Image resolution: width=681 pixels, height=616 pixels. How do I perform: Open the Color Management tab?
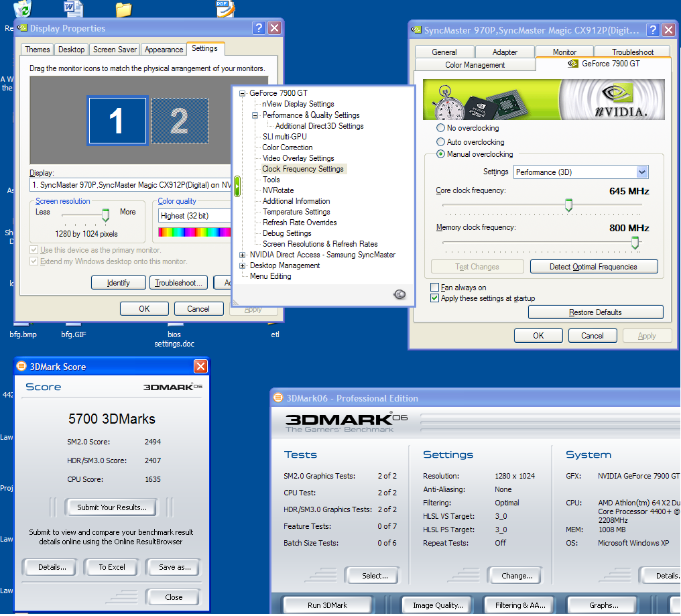(475, 65)
